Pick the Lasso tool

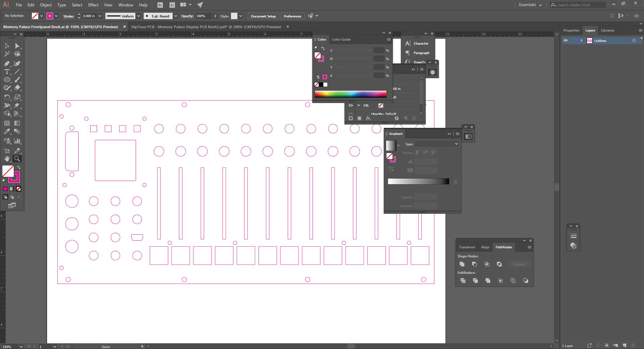17,54
